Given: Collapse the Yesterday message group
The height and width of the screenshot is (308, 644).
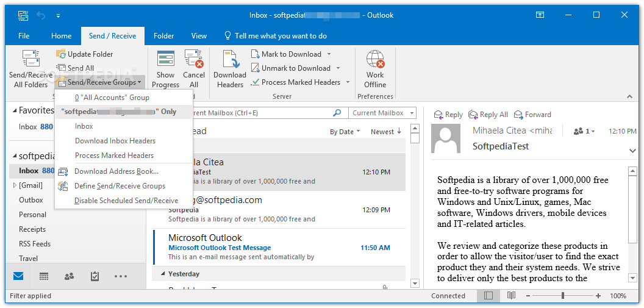Looking at the screenshot, I should [x=163, y=274].
